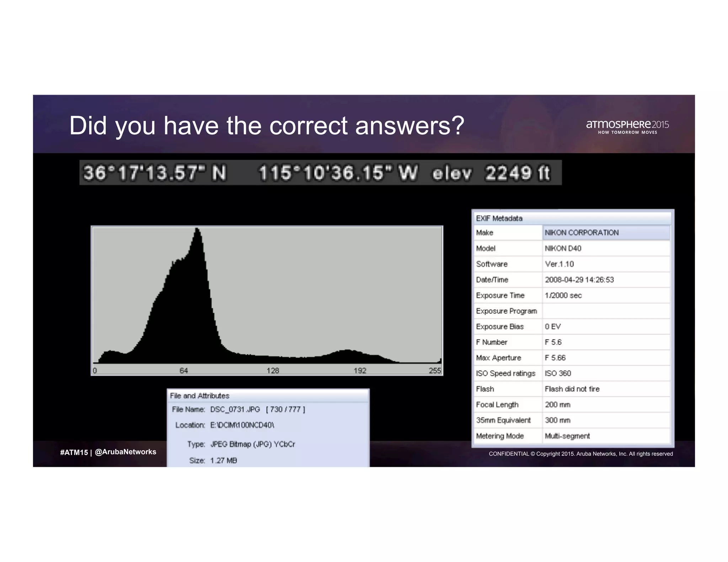Select the NIKON D40 model value
The width and height of the screenshot is (728, 562).
tap(563, 248)
